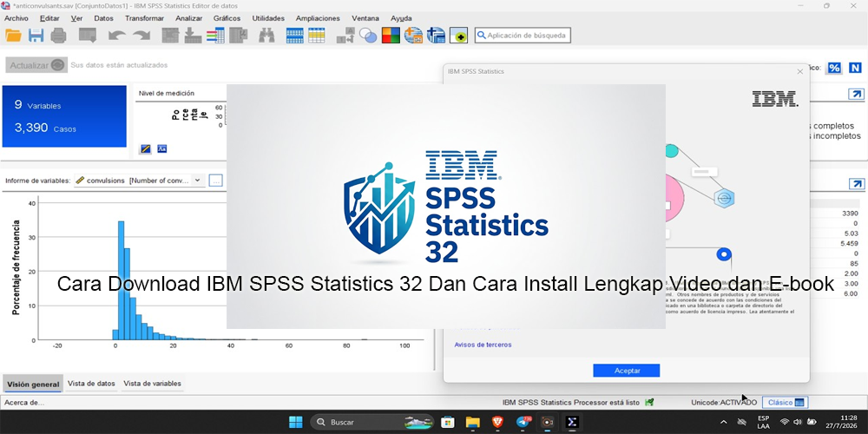Print using the printer toolbar icon

click(59, 36)
